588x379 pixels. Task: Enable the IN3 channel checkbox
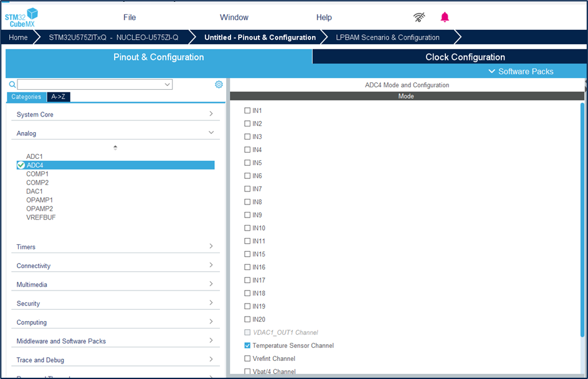coord(247,137)
